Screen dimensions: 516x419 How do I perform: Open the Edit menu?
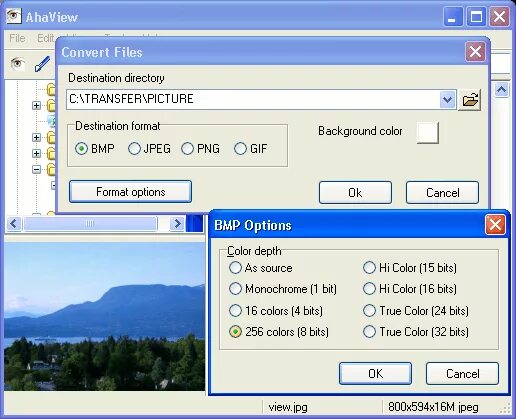(45, 38)
